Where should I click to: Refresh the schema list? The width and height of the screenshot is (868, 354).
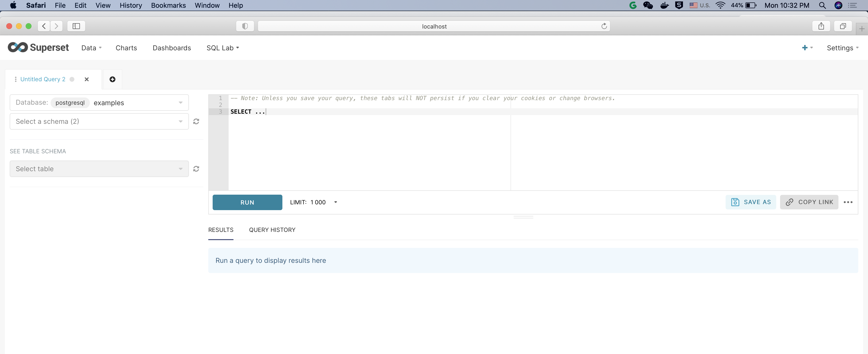196,121
